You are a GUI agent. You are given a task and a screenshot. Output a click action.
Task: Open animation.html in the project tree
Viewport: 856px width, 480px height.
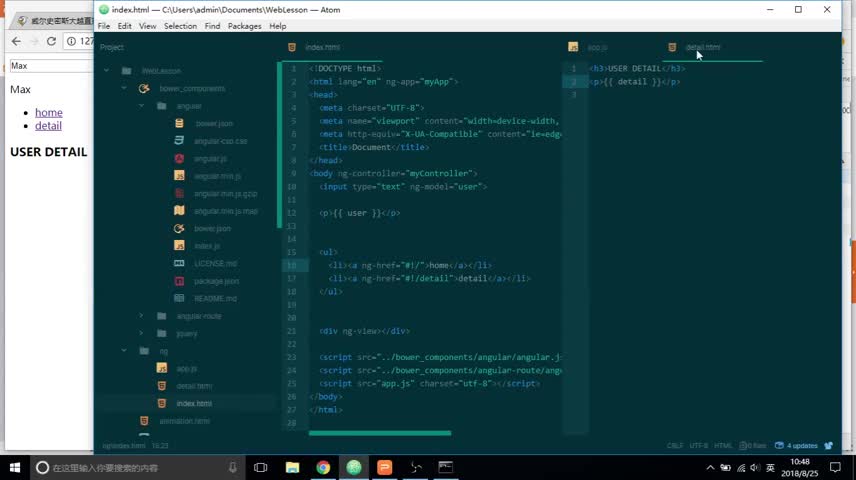pos(184,420)
